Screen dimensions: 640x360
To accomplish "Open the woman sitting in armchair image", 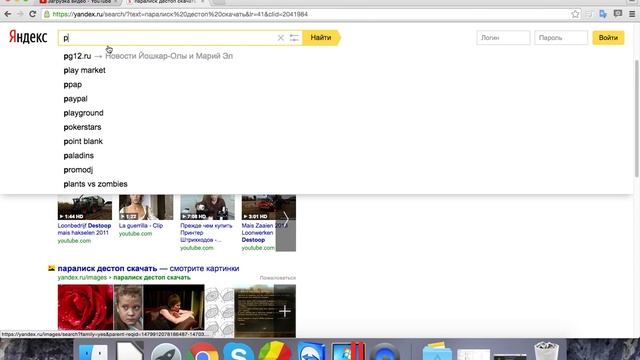I will pyautogui.click(x=173, y=307).
